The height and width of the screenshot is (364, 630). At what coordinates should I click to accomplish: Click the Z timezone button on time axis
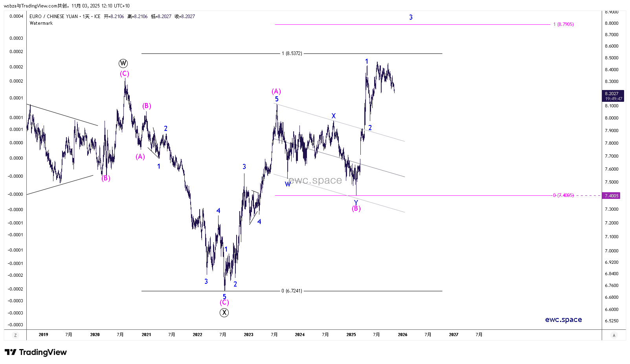[x=15, y=335]
